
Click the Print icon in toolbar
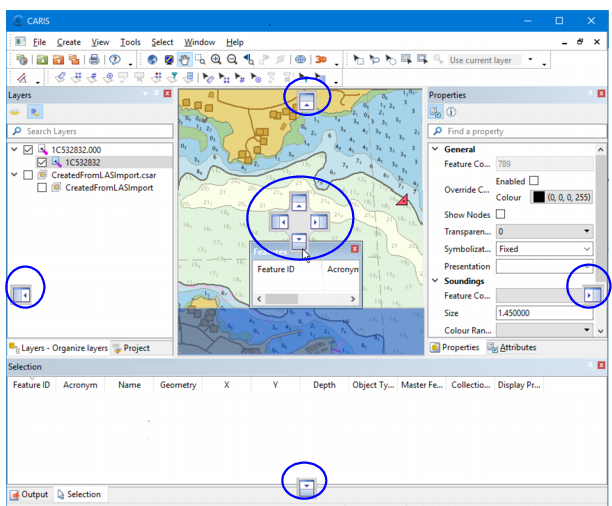93,60
